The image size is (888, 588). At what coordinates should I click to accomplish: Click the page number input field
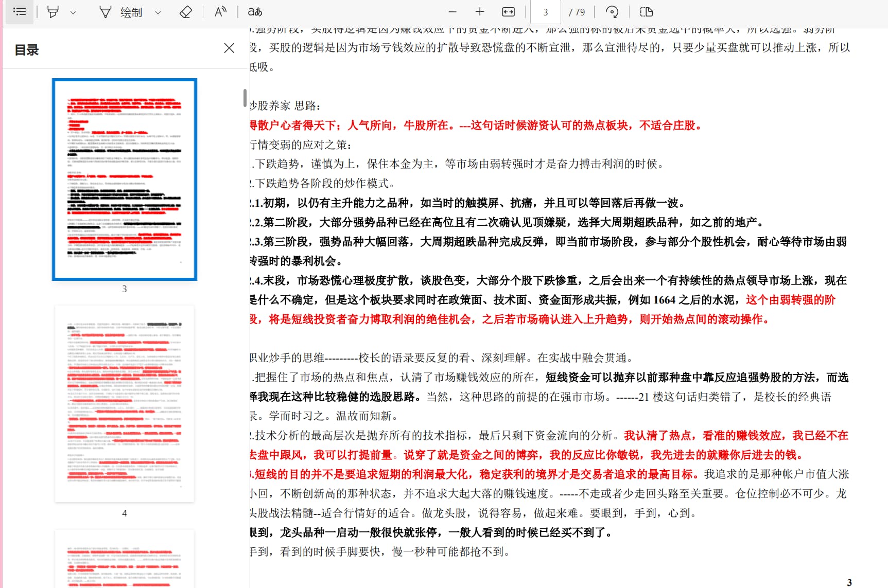(546, 12)
